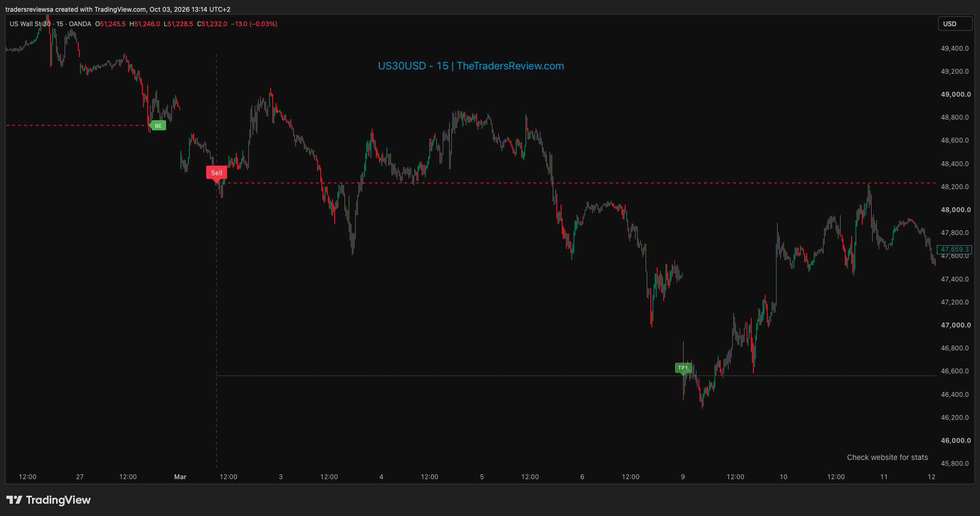Click the green BE marker label
Screen dimensions: 980x516
pos(158,126)
